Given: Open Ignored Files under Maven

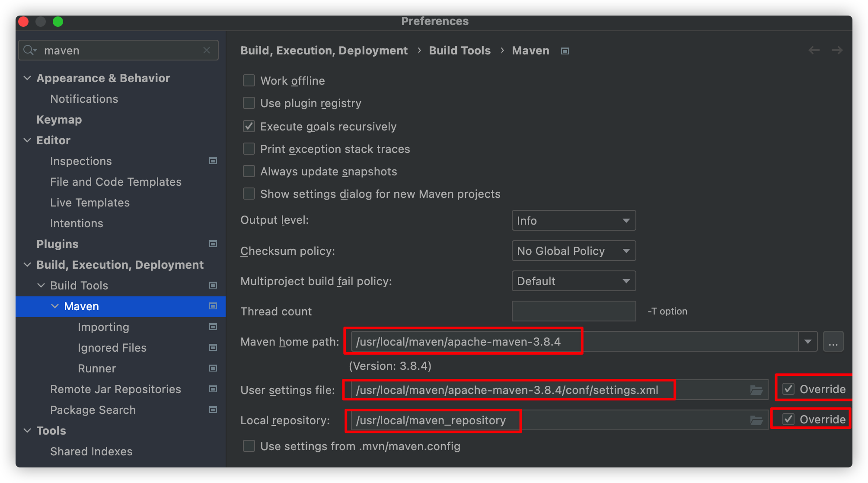Looking at the screenshot, I should (112, 348).
